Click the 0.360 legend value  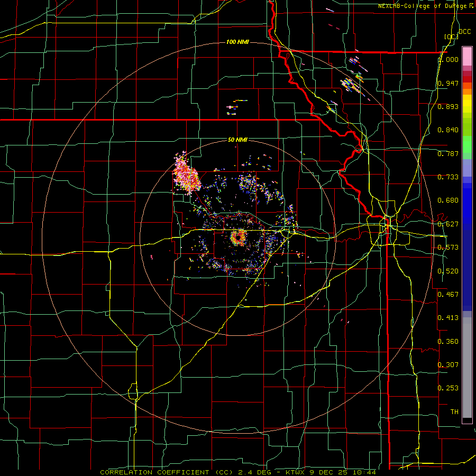pos(448,342)
